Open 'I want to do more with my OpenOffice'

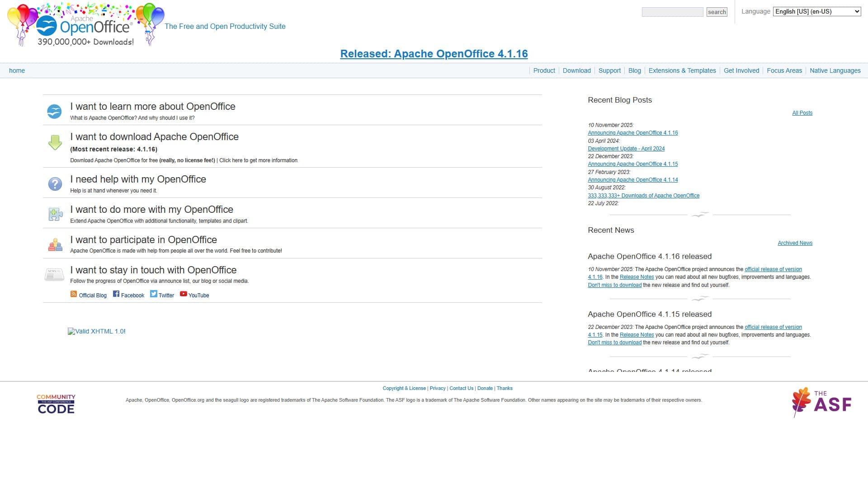pyautogui.click(x=151, y=209)
